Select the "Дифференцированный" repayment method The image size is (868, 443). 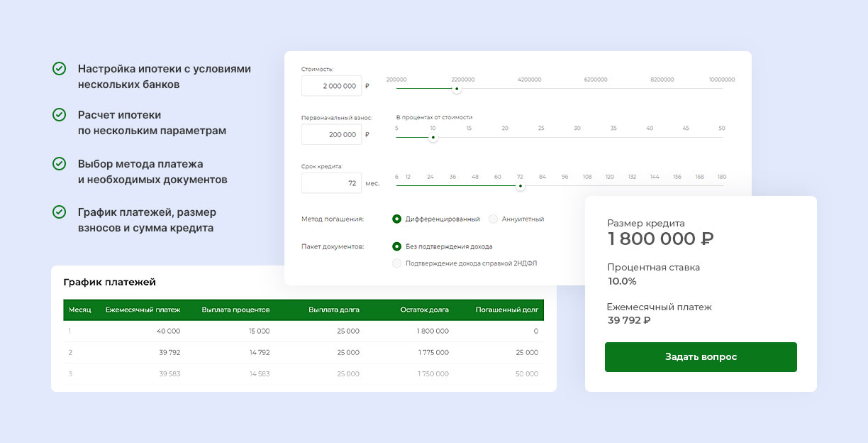point(397,219)
